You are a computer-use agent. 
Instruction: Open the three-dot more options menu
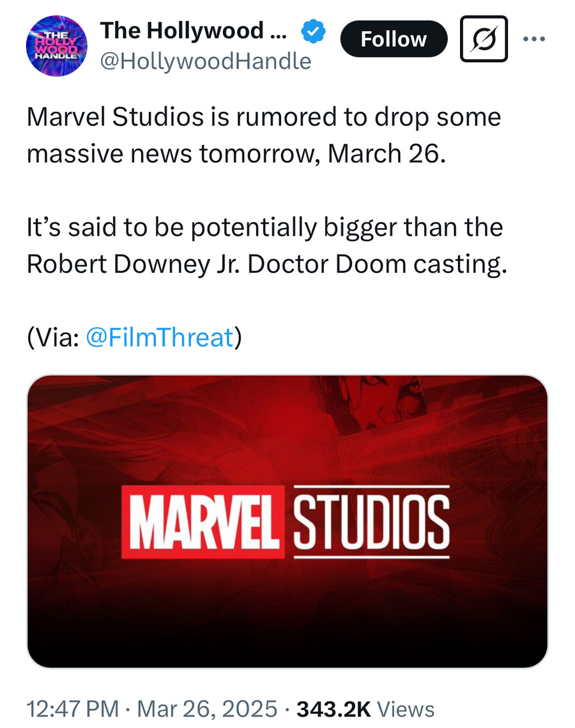click(534, 39)
